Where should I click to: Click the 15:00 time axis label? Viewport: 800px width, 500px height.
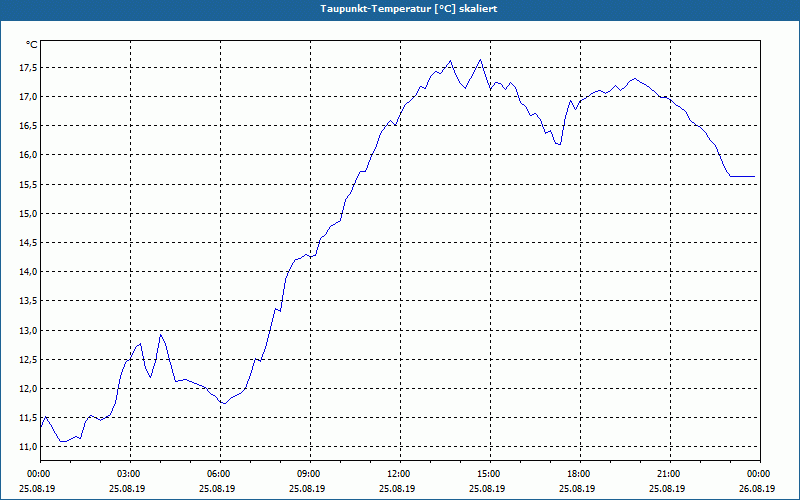point(490,474)
